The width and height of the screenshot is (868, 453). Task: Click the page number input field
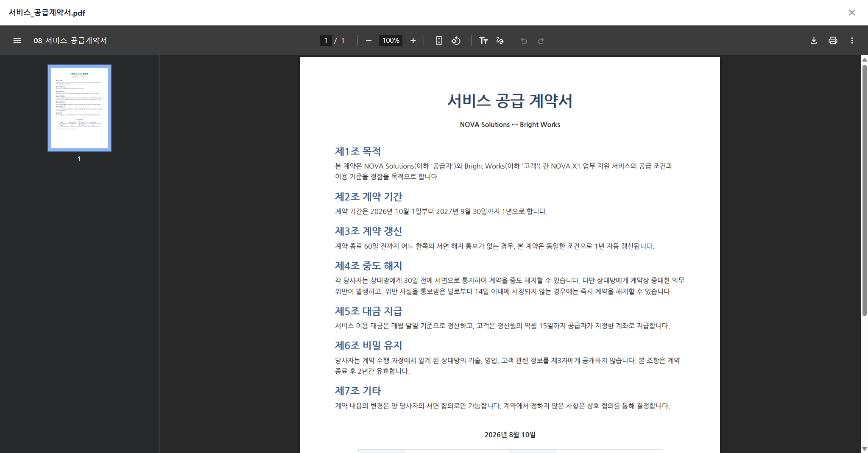[326, 41]
